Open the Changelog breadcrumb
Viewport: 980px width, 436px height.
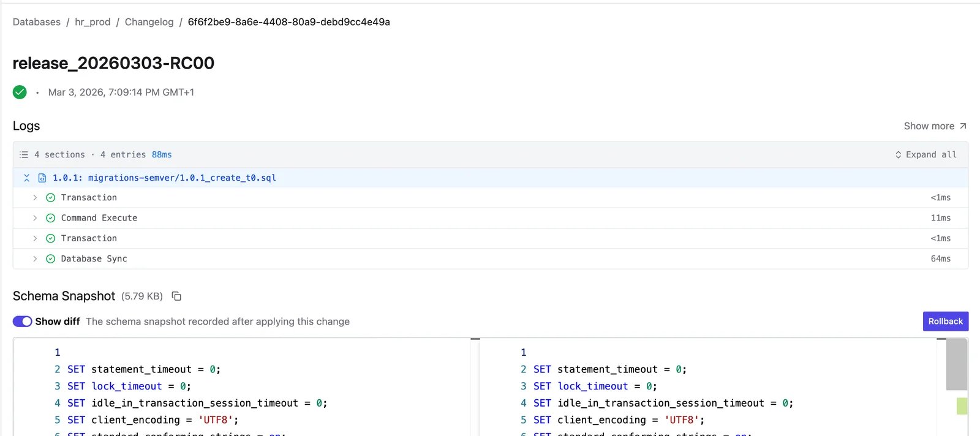point(149,22)
